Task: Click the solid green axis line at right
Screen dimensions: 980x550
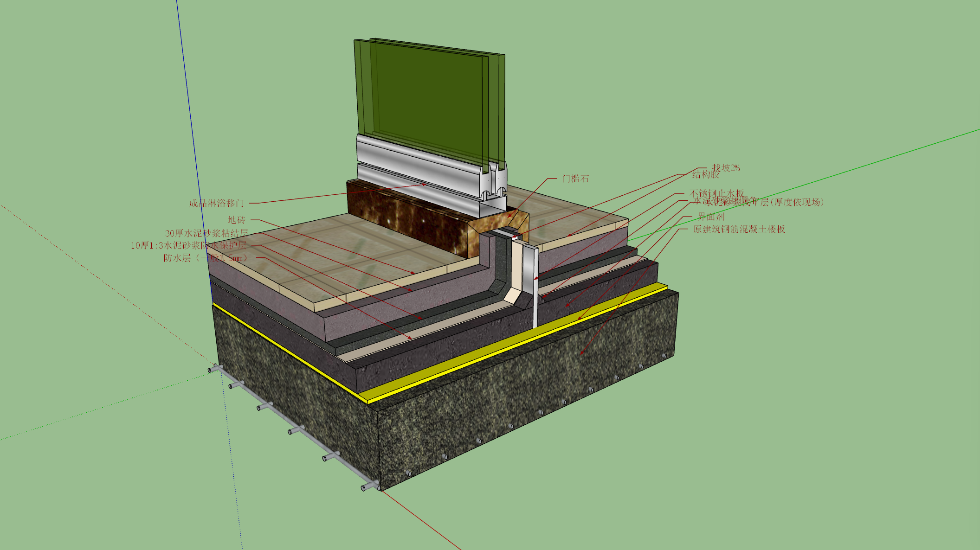Action: 803,185
